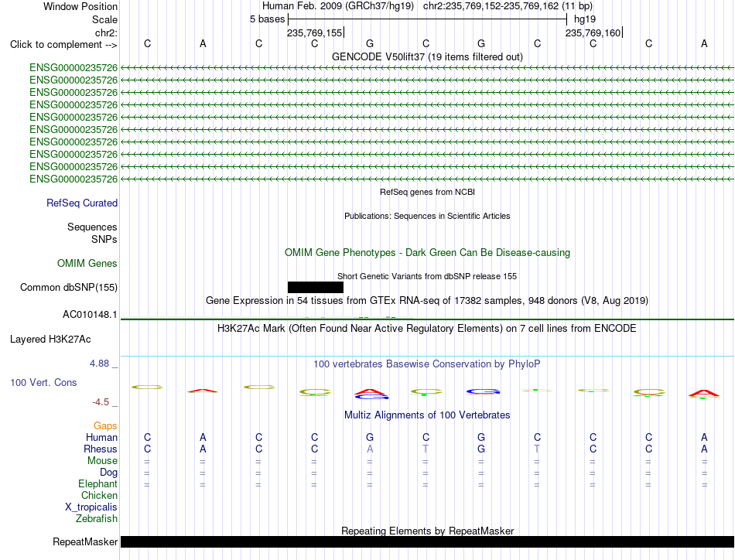Screen dimensions: 735x560
Task: Click the 'Click to complement -->' label
Action: coord(63,45)
